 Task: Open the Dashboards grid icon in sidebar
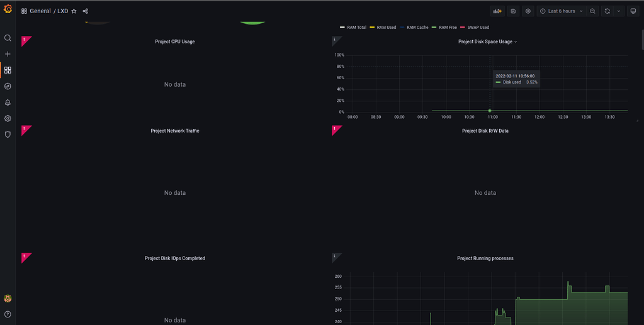pos(8,70)
